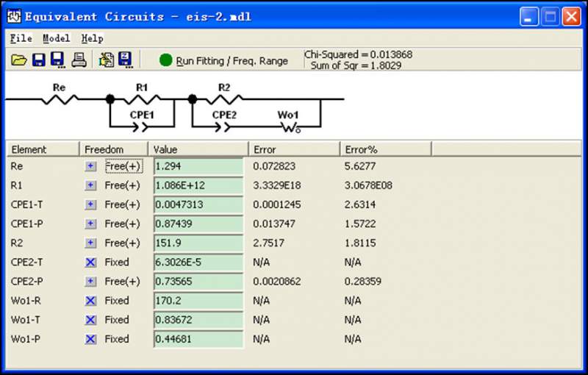Edit the R2 value field 151.9

click(198, 243)
